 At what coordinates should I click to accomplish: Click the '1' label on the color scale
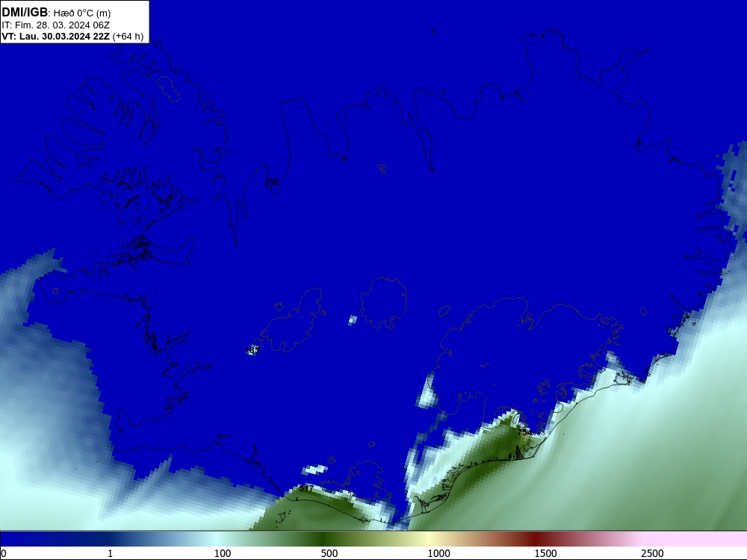pyautogui.click(x=110, y=553)
